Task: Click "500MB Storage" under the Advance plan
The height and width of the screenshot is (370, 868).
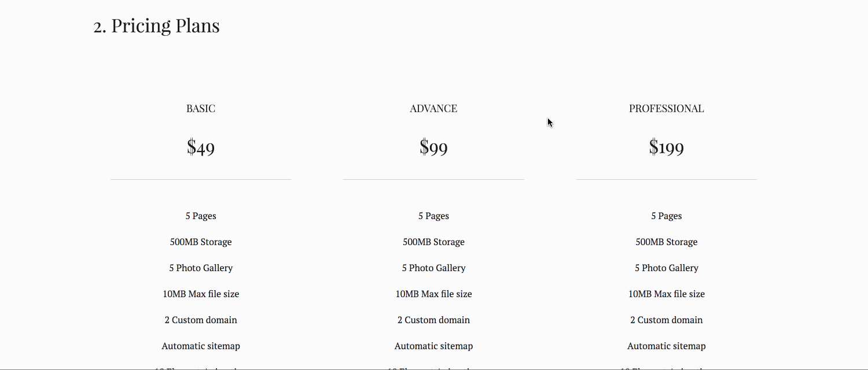Action: (x=433, y=242)
